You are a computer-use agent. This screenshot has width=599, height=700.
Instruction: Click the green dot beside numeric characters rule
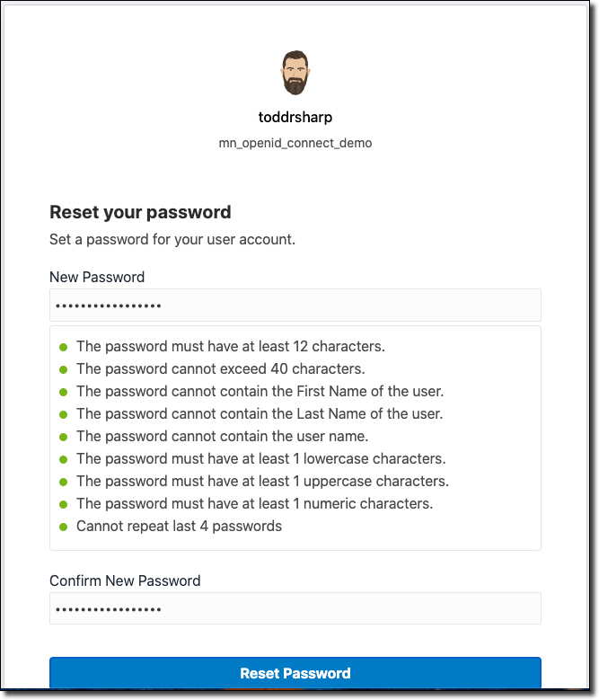(x=64, y=504)
